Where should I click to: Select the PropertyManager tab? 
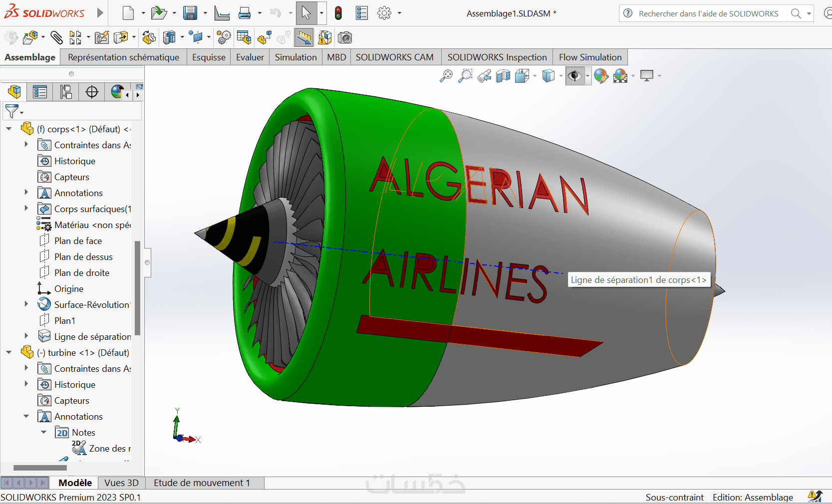39,92
